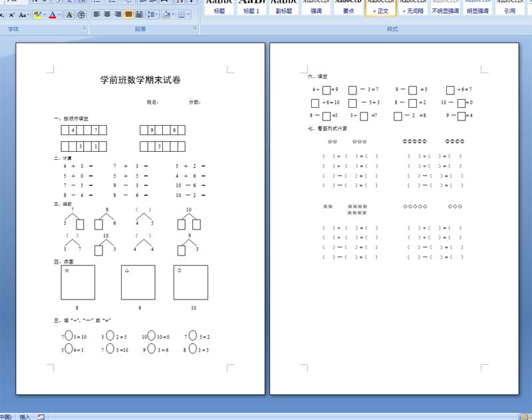
Task: Apply the 标题 style
Action: coord(219,7)
